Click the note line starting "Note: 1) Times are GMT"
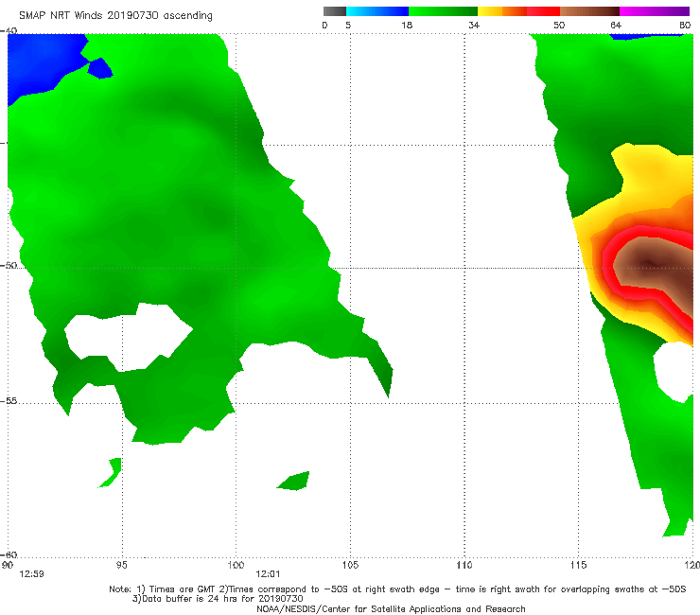Viewport: 700px width, 615px height. [397, 589]
